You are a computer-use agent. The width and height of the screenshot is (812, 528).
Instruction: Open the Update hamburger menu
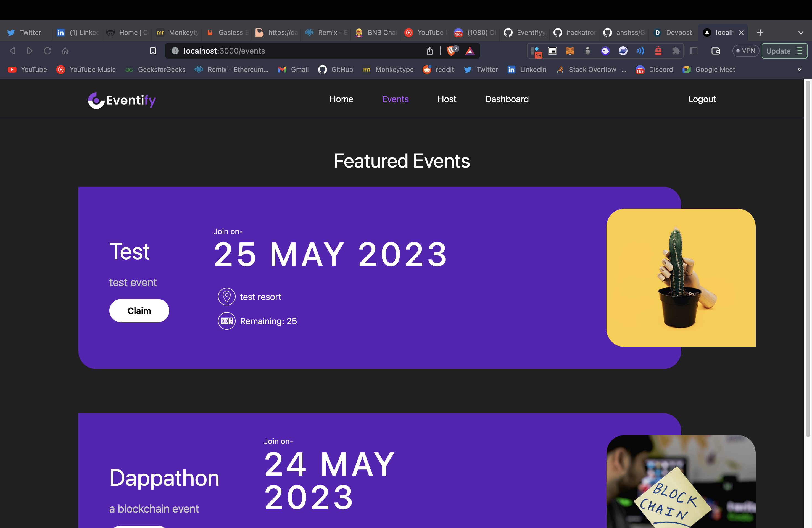(800, 51)
